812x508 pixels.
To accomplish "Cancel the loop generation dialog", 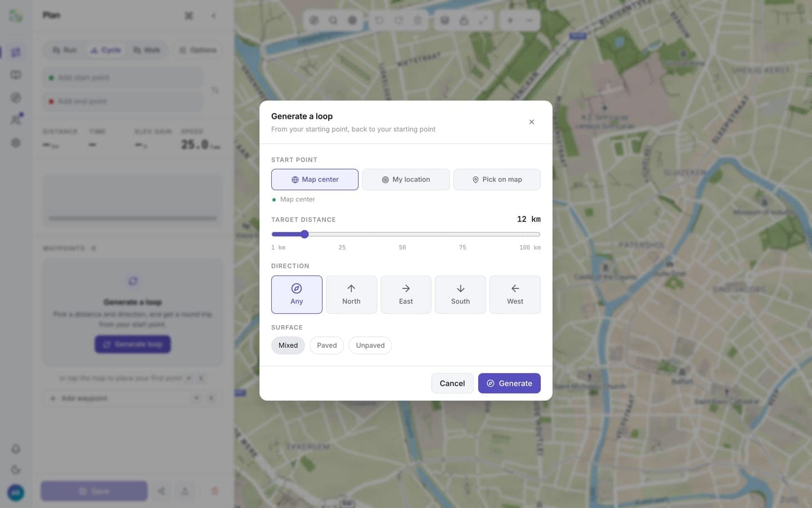I will coord(452,383).
